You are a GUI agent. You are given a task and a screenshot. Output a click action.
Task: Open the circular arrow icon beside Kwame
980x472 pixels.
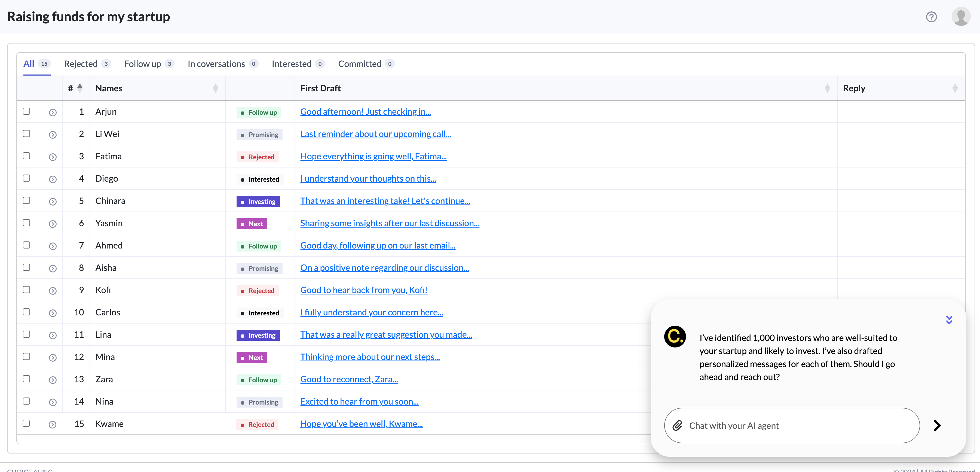(53, 424)
